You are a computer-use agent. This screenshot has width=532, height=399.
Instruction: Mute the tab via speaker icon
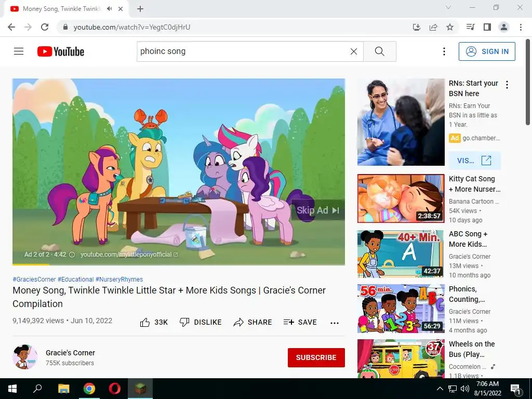coord(109,9)
